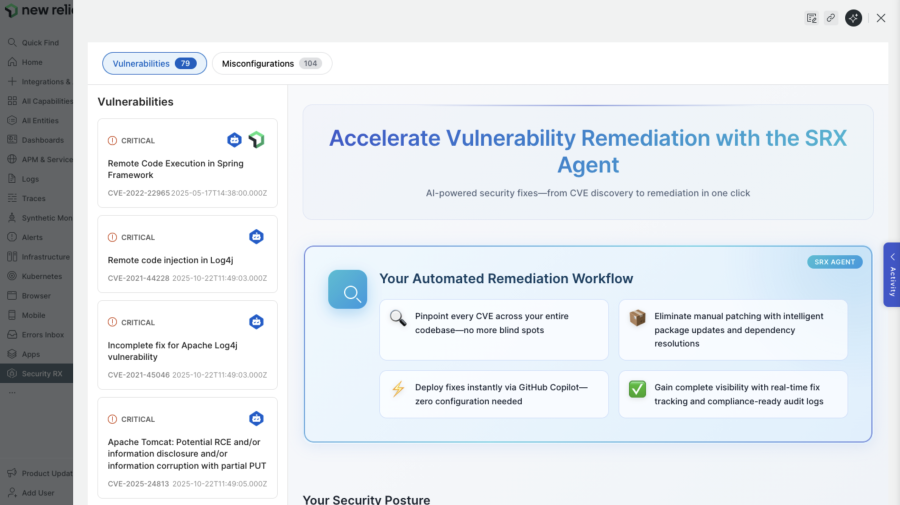Screen dimensions: 900x505
Task: Open Product Updates in sidebar
Action: 36,473
